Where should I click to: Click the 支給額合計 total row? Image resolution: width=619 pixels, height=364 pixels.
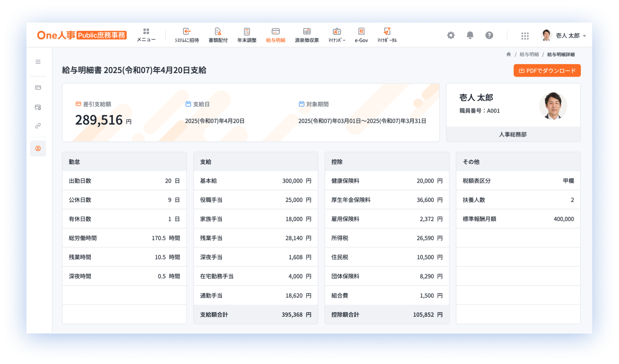pyautogui.click(x=256, y=314)
